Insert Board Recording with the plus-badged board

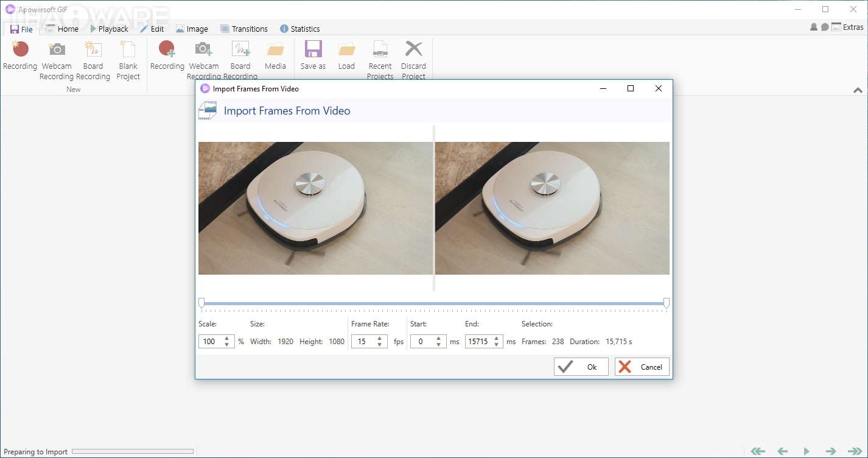click(x=240, y=60)
